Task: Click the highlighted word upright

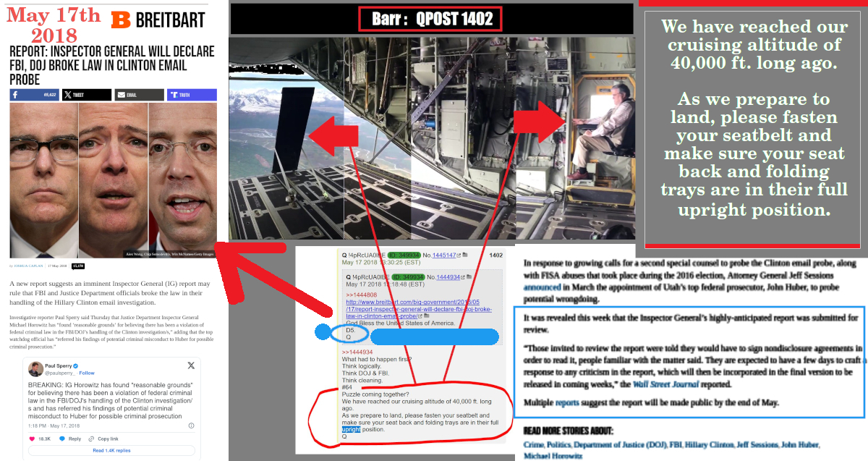Action: (352, 430)
